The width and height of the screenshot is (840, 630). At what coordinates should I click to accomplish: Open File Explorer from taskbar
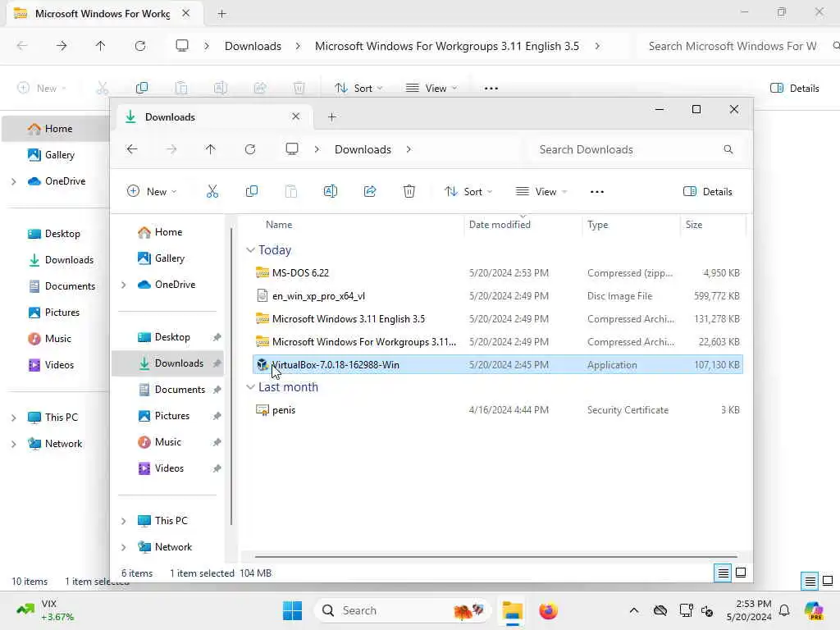click(x=512, y=610)
